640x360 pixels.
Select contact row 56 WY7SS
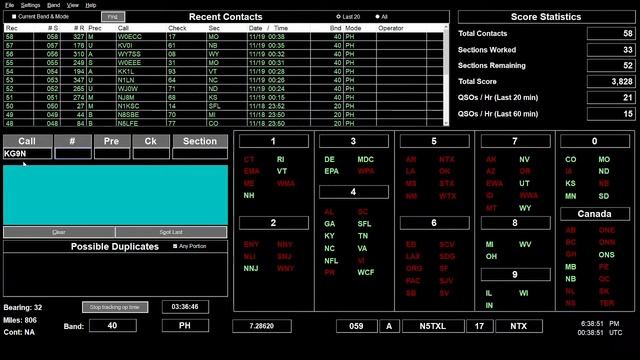[x=223, y=54]
